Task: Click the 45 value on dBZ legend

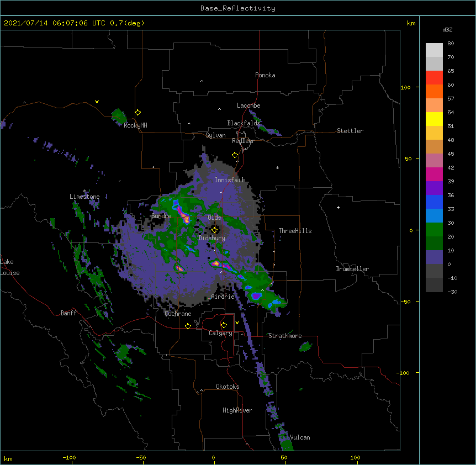Action: coord(451,154)
